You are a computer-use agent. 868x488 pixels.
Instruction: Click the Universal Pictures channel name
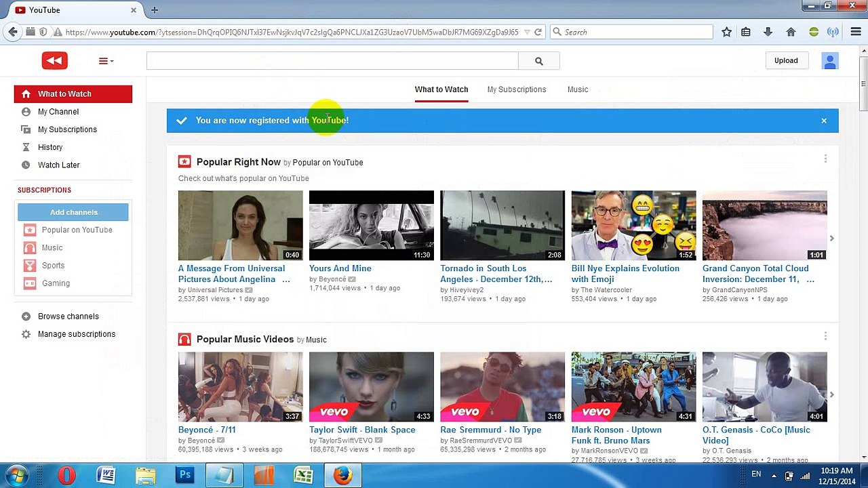coord(215,290)
